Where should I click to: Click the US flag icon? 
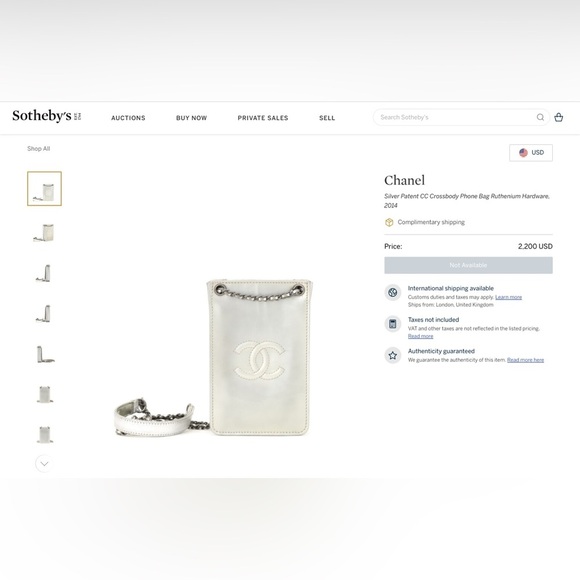pyautogui.click(x=523, y=153)
